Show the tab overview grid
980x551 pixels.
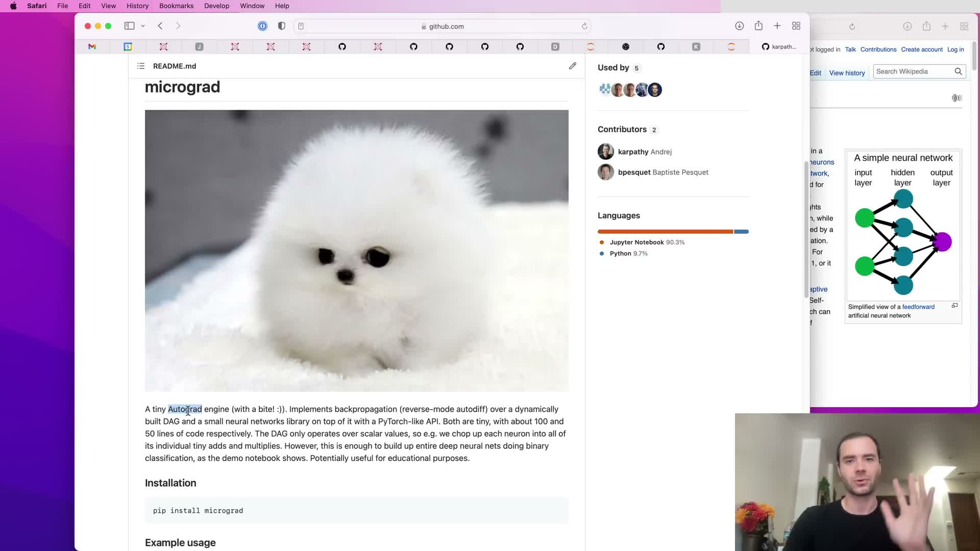[796, 26]
